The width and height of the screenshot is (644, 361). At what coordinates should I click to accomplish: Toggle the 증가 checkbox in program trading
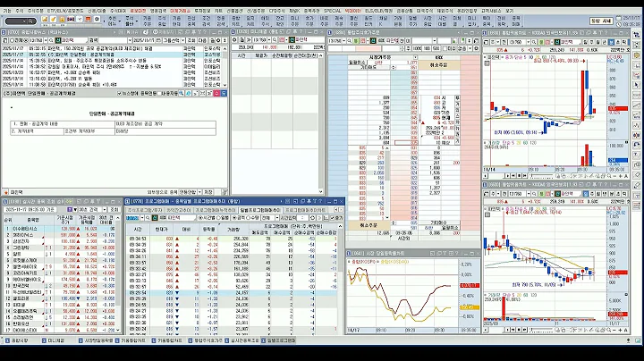[332, 218]
